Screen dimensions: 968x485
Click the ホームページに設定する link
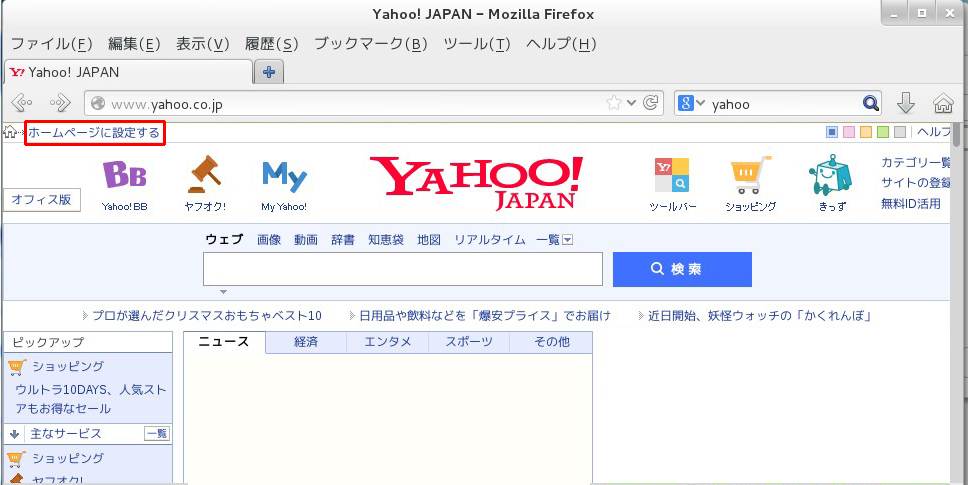(94, 132)
